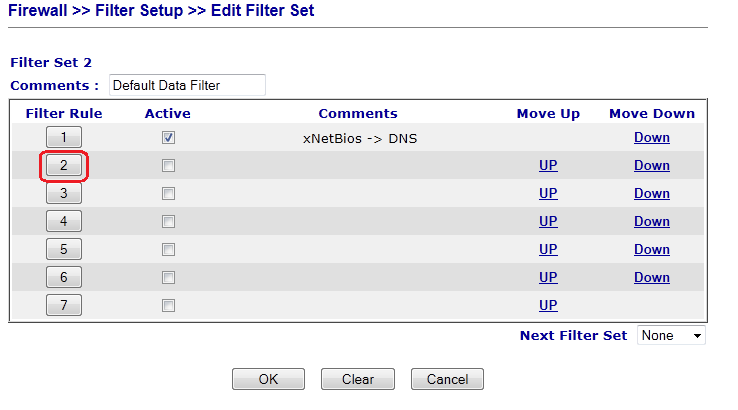738x410 pixels.
Task: Open Filter Rule 3 settings
Action: (64, 194)
